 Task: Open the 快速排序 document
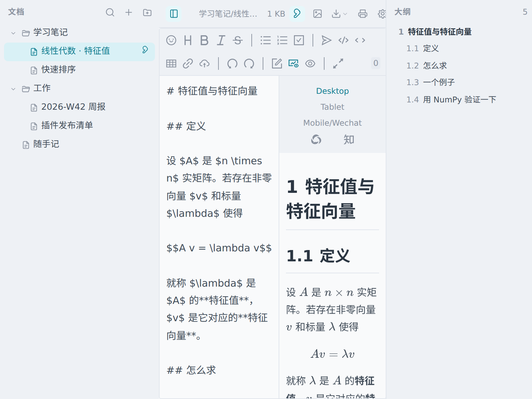tap(79, 70)
